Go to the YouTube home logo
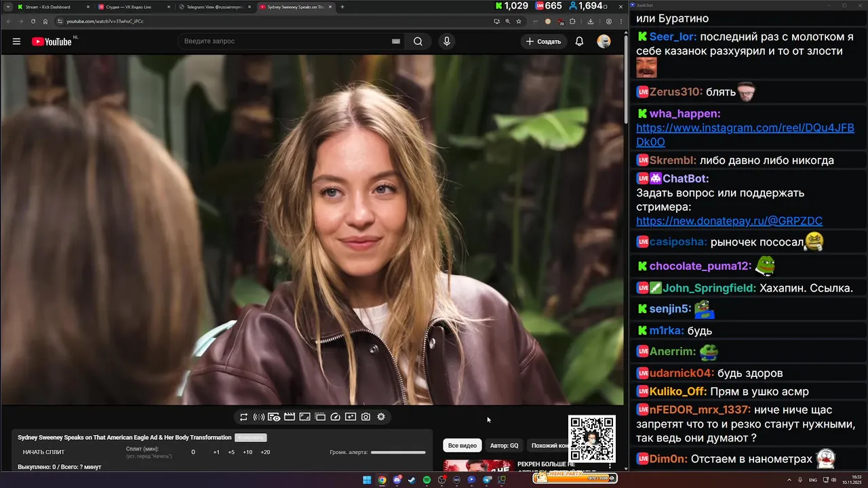 pyautogui.click(x=52, y=41)
